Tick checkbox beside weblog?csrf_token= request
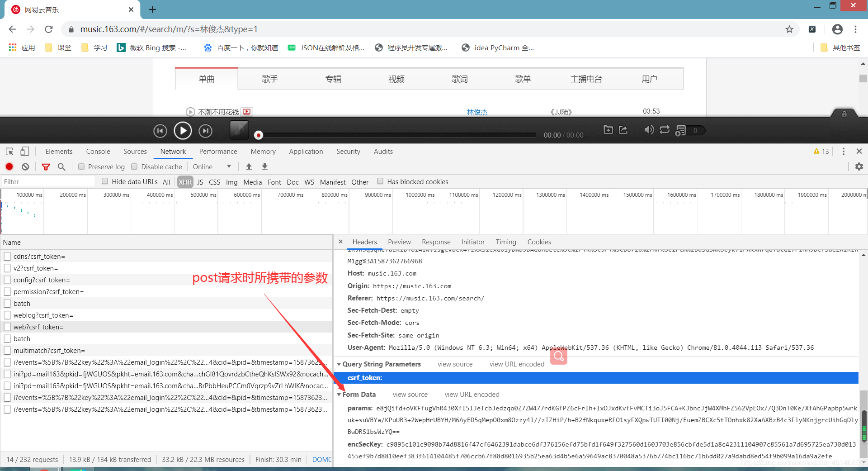Image resolution: width=868 pixels, height=471 pixels. pos(7,315)
